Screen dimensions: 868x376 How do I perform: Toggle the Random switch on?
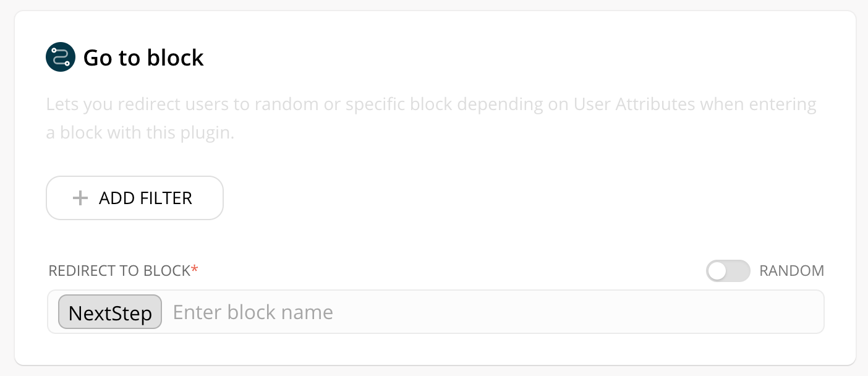[728, 271]
